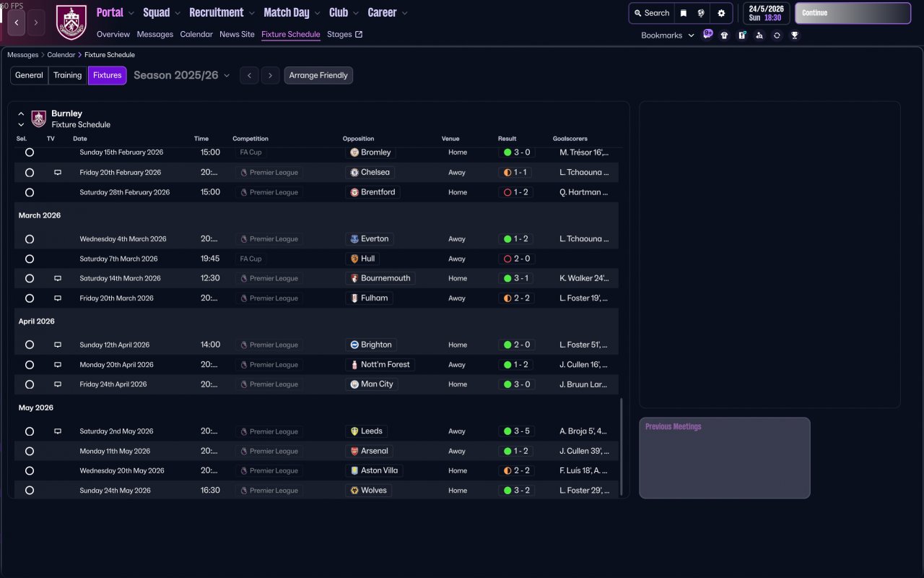Image resolution: width=924 pixels, height=578 pixels.
Task: Click the Burnley club crest in header
Action: coord(71,22)
